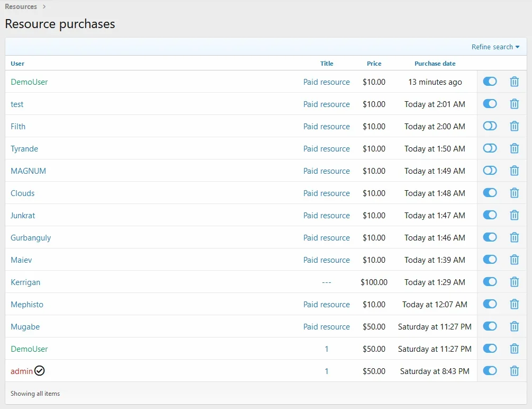Delete the Junkrat purchase record

(x=514, y=215)
